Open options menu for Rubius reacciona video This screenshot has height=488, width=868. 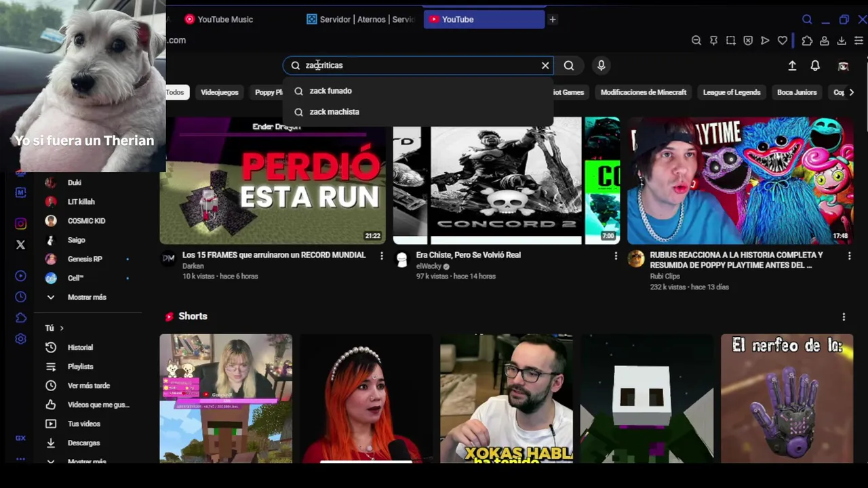849,256
